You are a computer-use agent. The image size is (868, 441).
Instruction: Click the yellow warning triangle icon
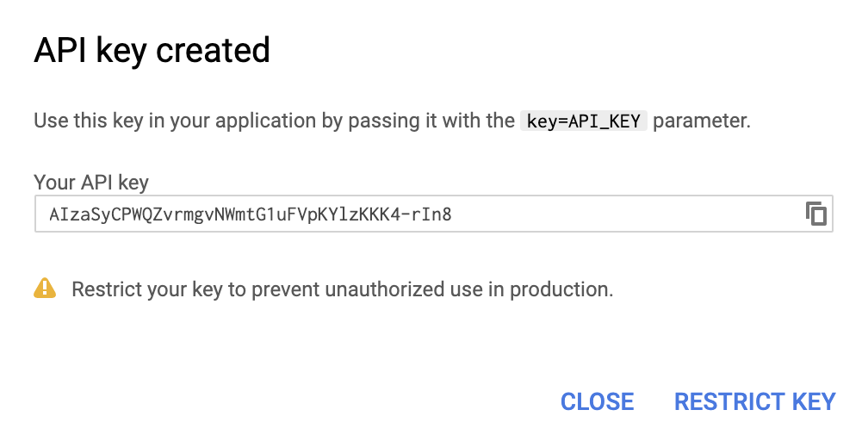pos(45,289)
